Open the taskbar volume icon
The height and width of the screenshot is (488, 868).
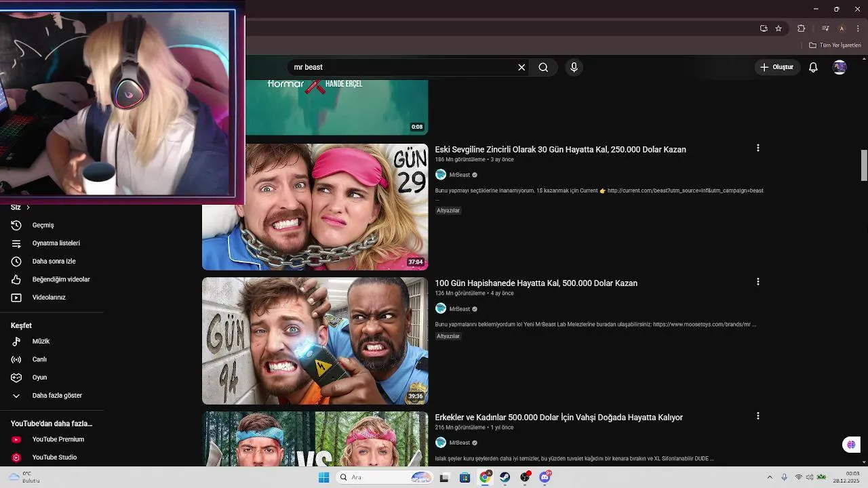(810, 478)
